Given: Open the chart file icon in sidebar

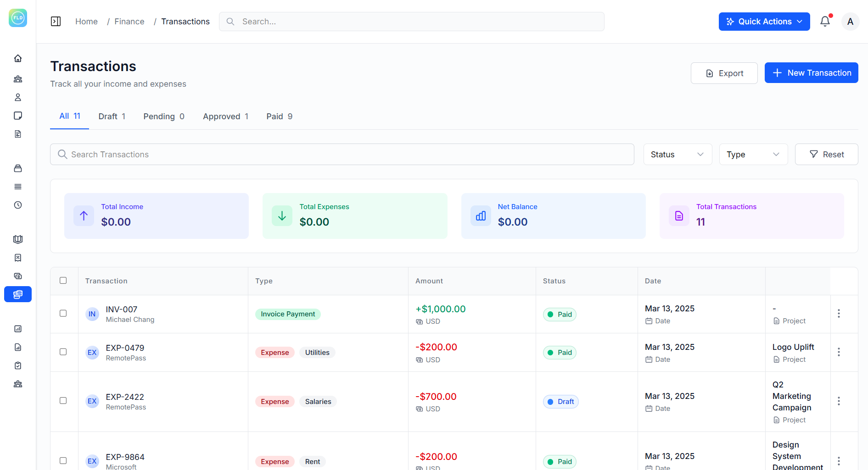Looking at the screenshot, I should pyautogui.click(x=18, y=347).
